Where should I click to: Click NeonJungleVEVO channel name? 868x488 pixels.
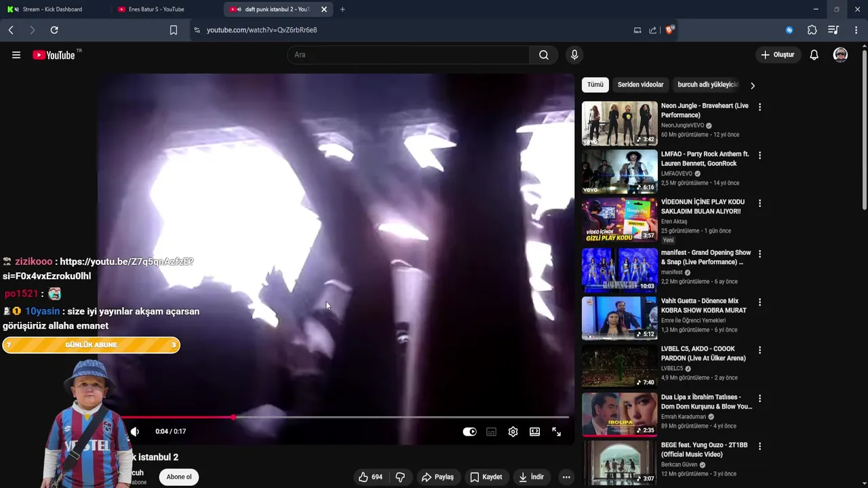pos(682,125)
